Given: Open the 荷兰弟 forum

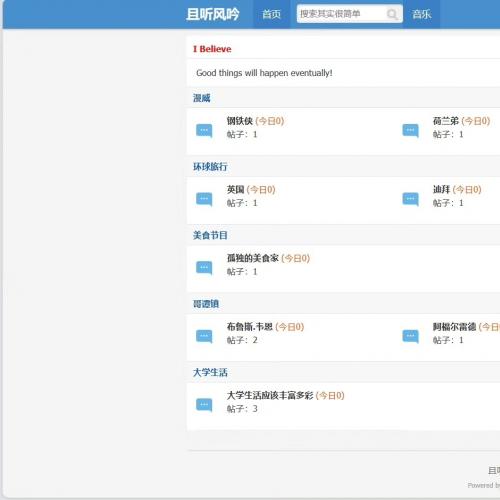Looking at the screenshot, I should click(x=446, y=121).
